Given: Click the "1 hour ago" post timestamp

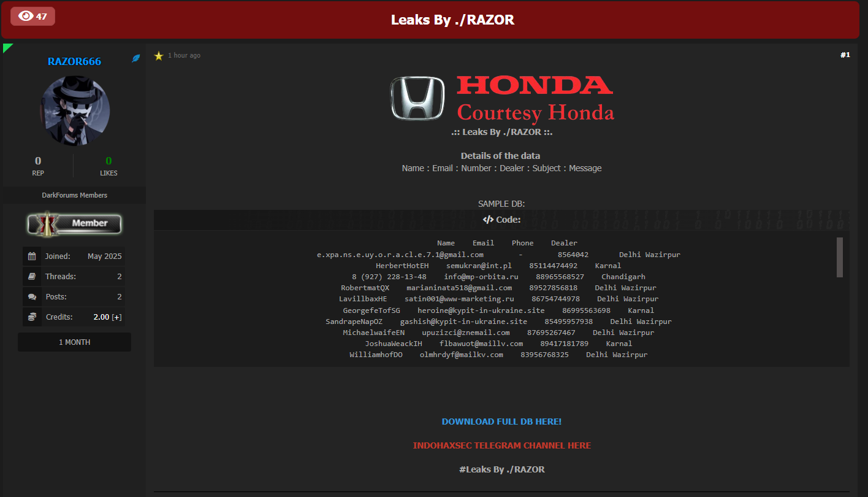Looking at the screenshot, I should click(184, 56).
